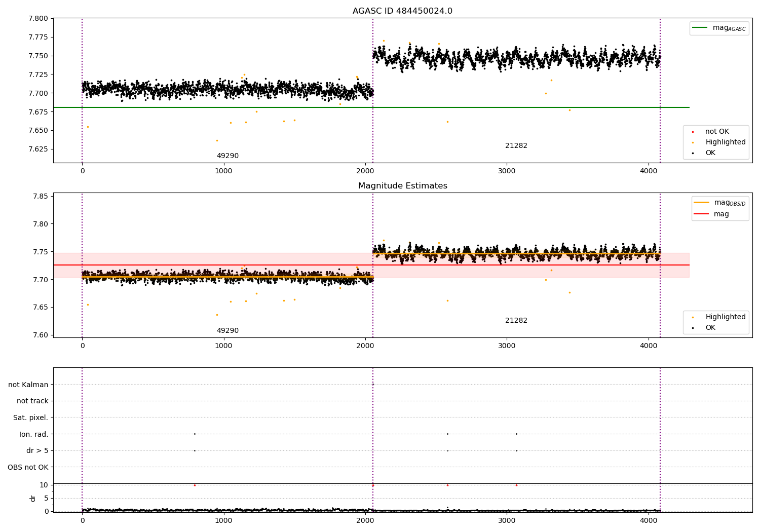Click the 7.775 y-axis tick label
The width and height of the screenshot is (760, 532).
[x=38, y=37]
